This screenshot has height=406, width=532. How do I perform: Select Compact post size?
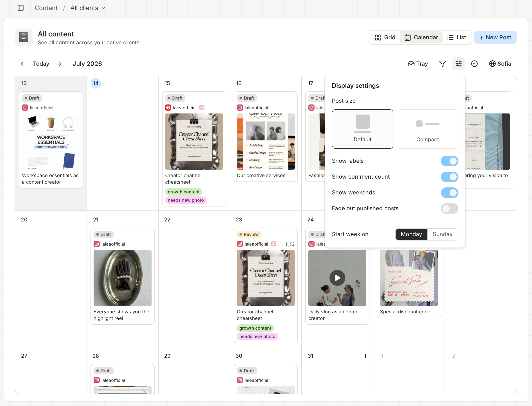click(427, 129)
